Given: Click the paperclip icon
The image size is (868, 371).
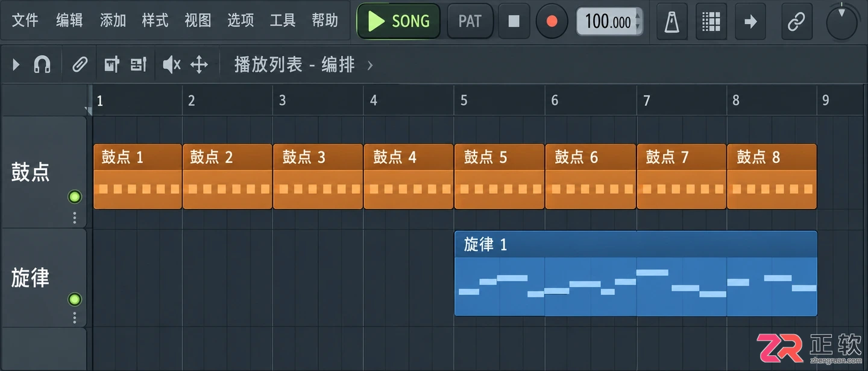Looking at the screenshot, I should coord(80,64).
